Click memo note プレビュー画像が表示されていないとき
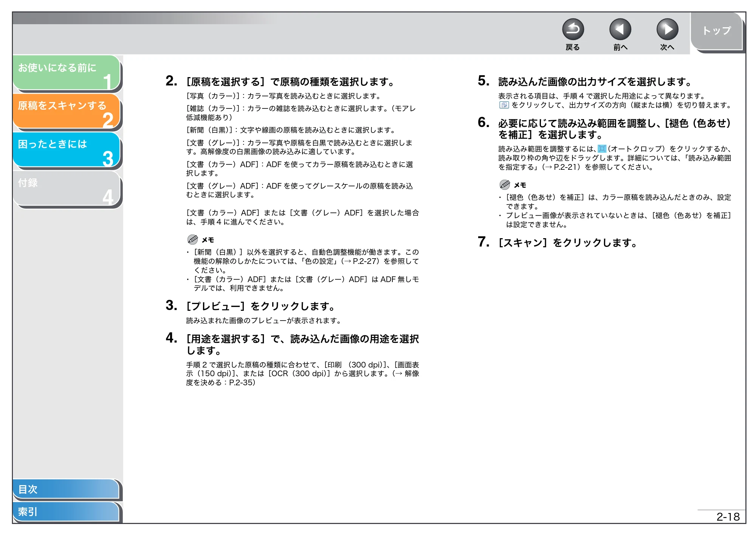 pos(619,220)
